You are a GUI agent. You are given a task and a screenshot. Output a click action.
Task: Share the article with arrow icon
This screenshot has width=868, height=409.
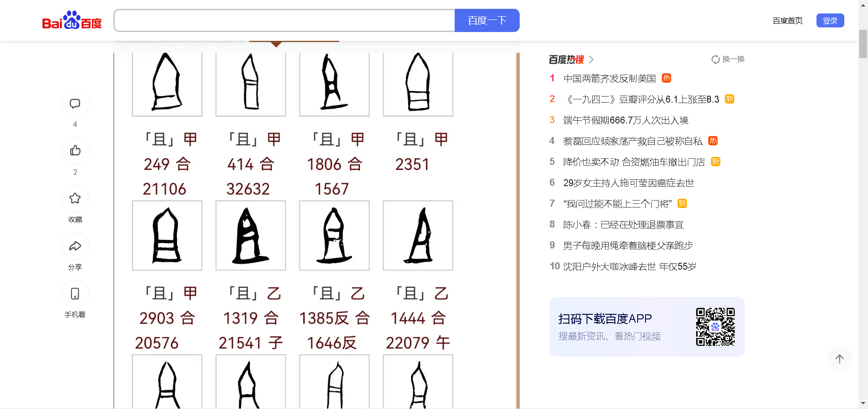75,246
